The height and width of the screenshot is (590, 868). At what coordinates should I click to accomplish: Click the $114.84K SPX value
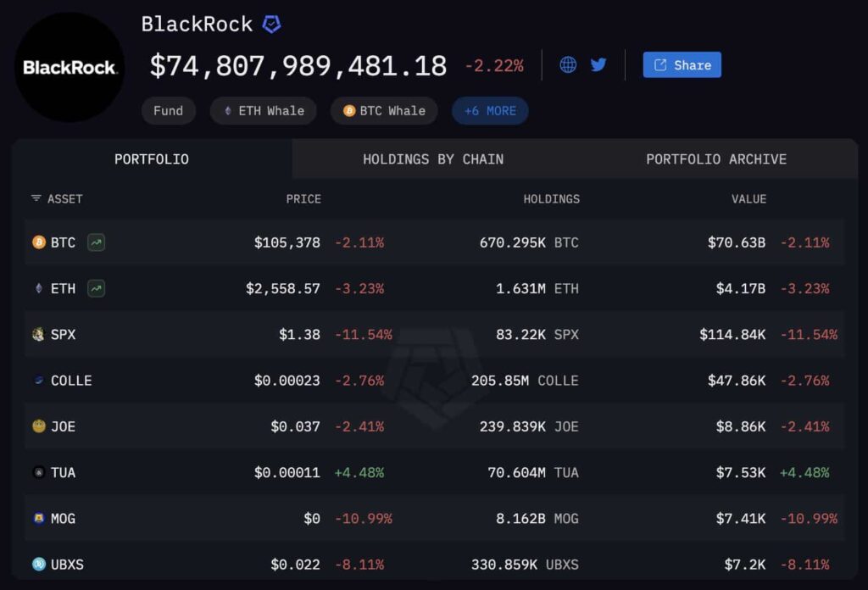[732, 334]
